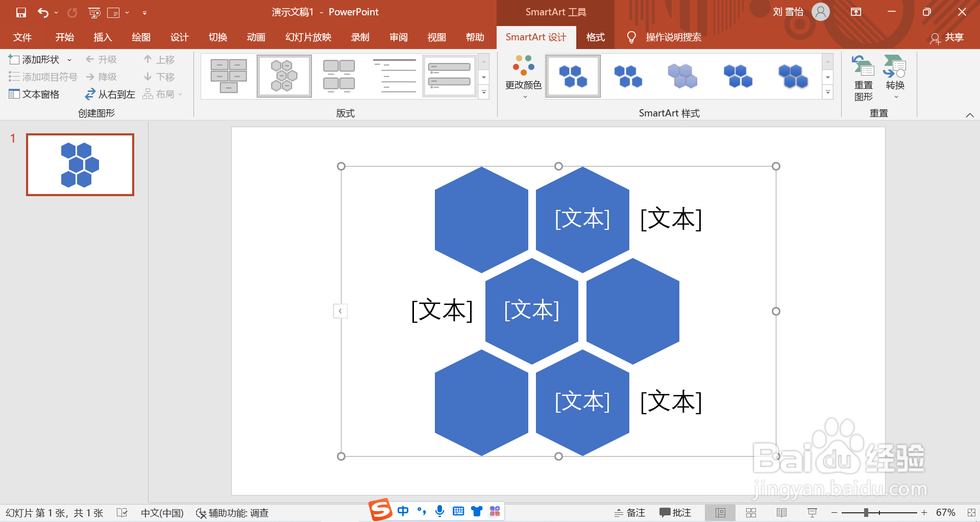Click the 67% zoom level
Screen dimensions: 980x522
(945, 513)
